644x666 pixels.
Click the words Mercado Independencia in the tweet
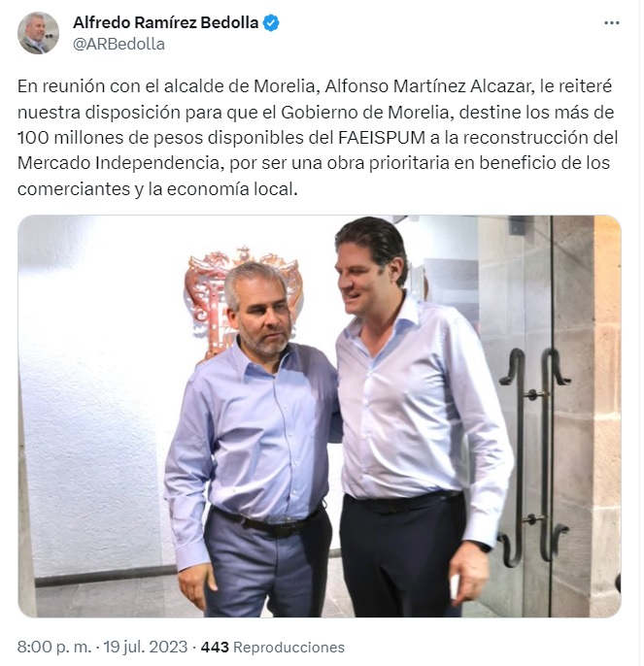coord(119,163)
